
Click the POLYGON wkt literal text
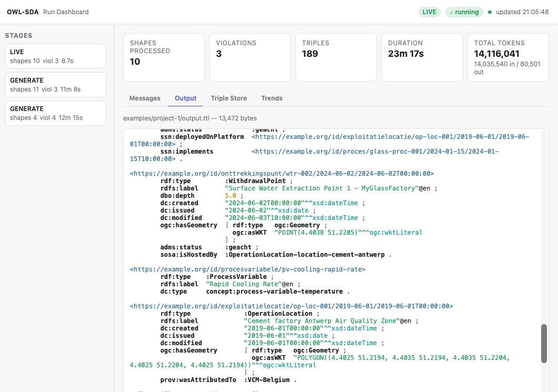pos(320,361)
